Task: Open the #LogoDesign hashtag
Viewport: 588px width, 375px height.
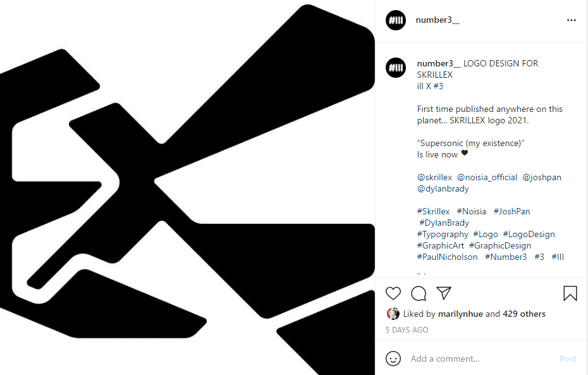Action: (529, 235)
